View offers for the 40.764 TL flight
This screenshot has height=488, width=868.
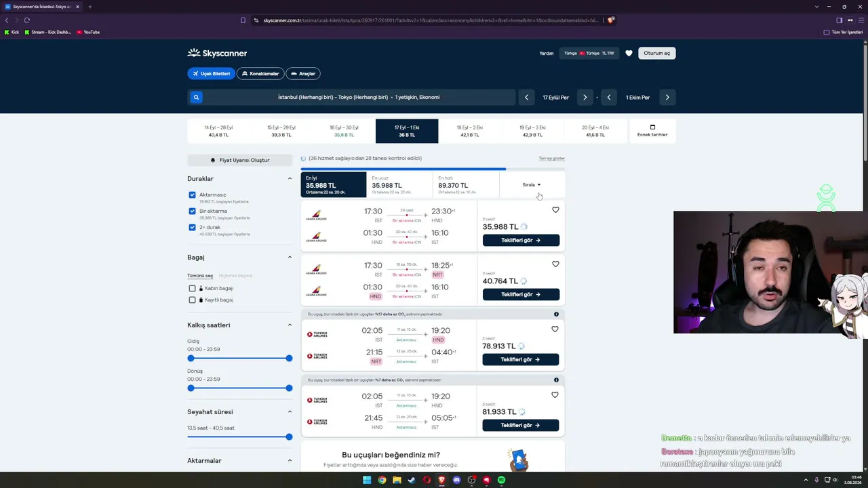(521, 294)
